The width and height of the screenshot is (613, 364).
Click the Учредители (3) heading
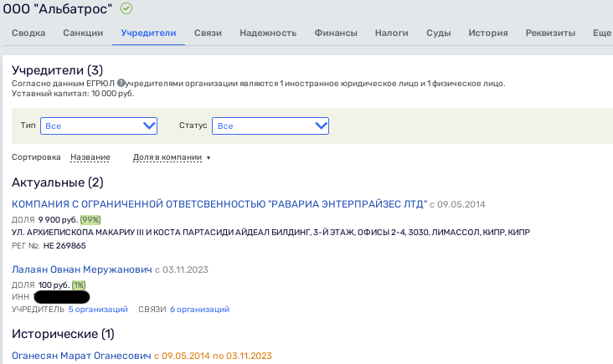point(58,70)
